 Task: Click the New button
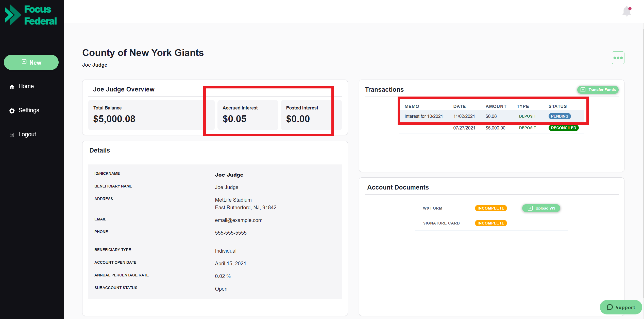(x=31, y=62)
